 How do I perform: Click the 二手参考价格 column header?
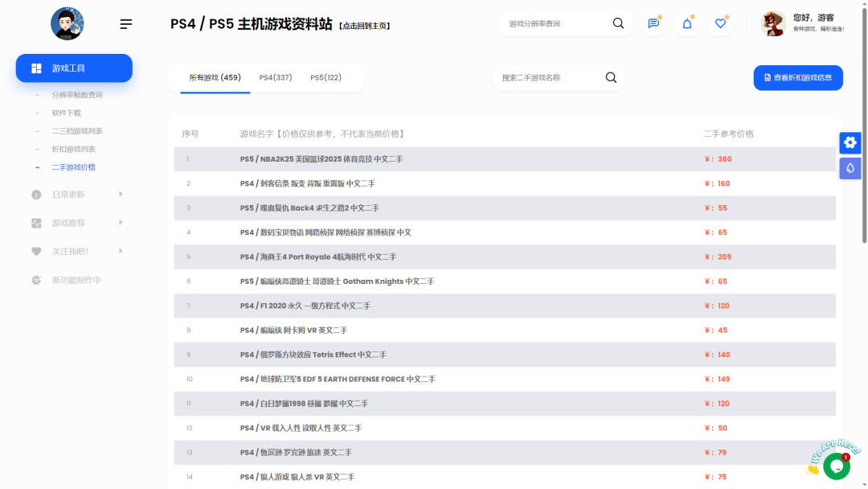coord(728,134)
